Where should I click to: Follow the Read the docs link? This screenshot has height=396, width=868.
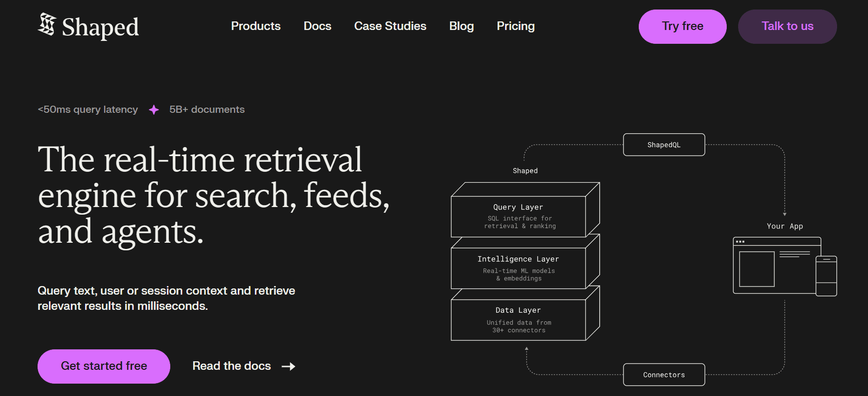[232, 366]
